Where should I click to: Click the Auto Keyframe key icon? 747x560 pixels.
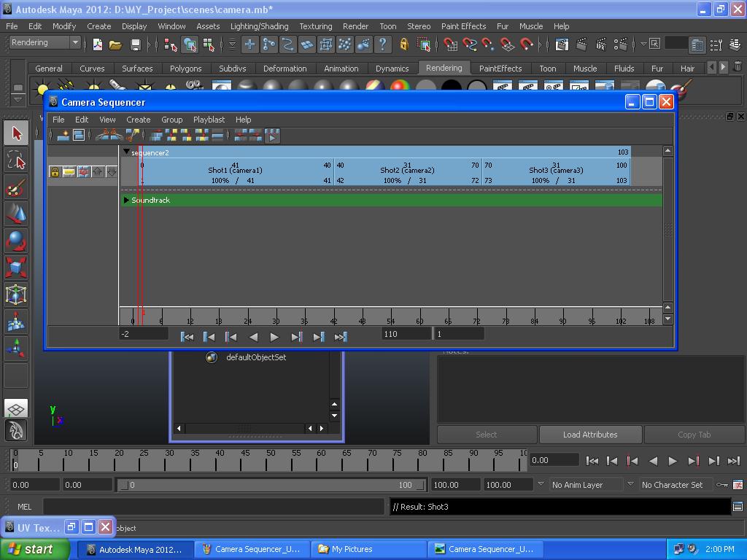tap(722, 485)
